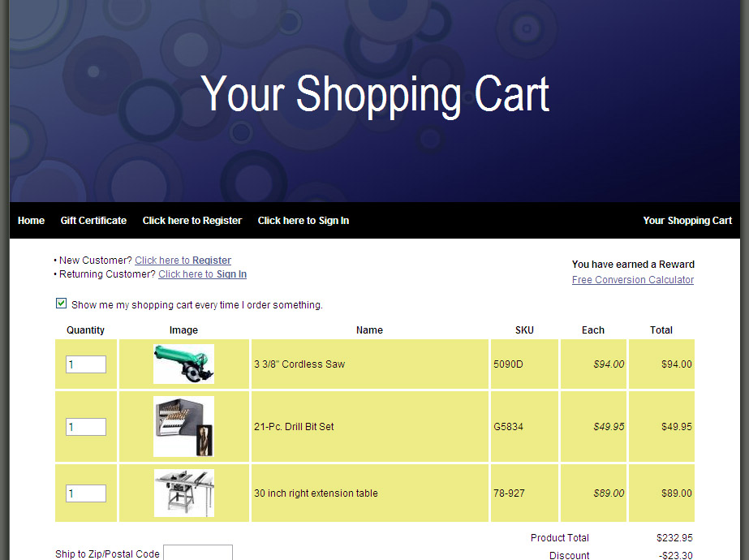Select Click here to Sign In in navbar

[x=303, y=221]
